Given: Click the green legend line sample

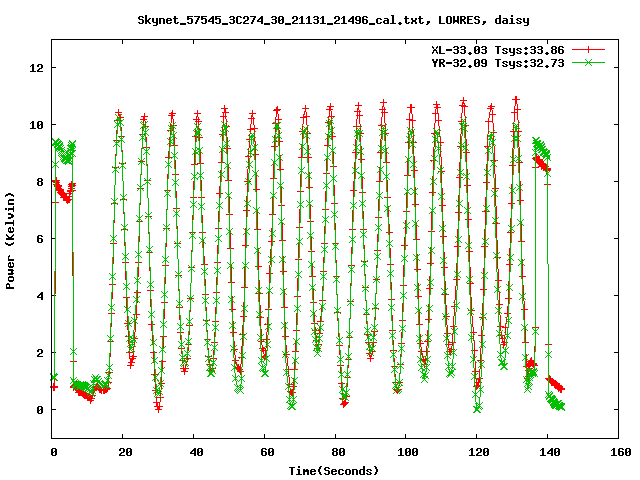Looking at the screenshot, I should point(588,62).
